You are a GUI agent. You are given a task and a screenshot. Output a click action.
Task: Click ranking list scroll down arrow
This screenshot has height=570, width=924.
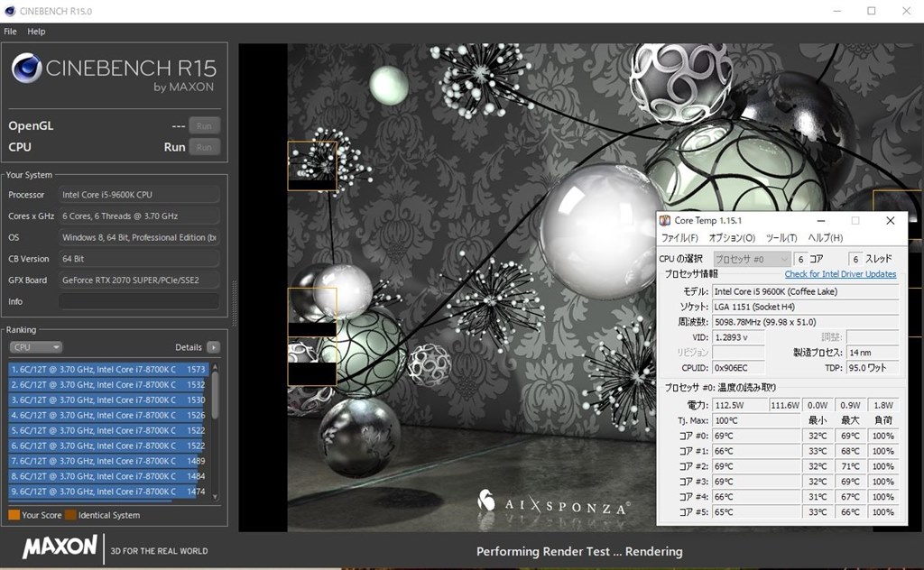215,497
